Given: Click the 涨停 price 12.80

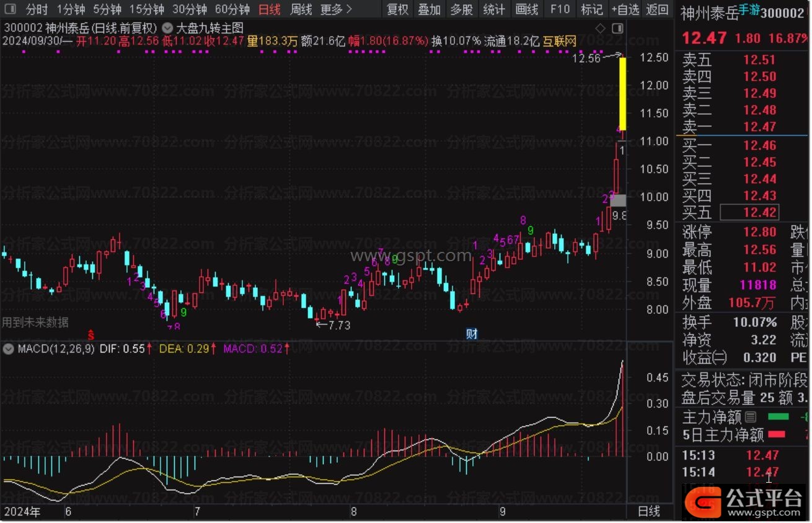Looking at the screenshot, I should point(759,233).
